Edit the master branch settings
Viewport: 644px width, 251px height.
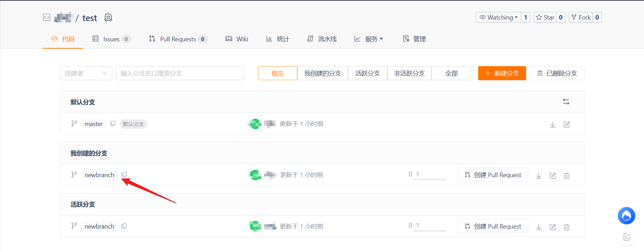(x=567, y=125)
